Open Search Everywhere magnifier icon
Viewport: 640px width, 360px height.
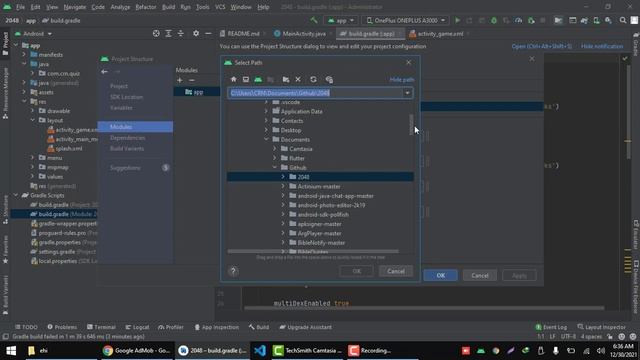point(623,20)
